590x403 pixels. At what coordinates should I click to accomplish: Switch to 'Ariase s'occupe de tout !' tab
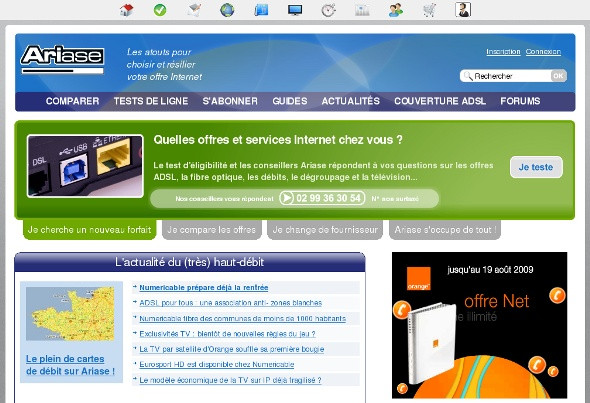tap(445, 230)
